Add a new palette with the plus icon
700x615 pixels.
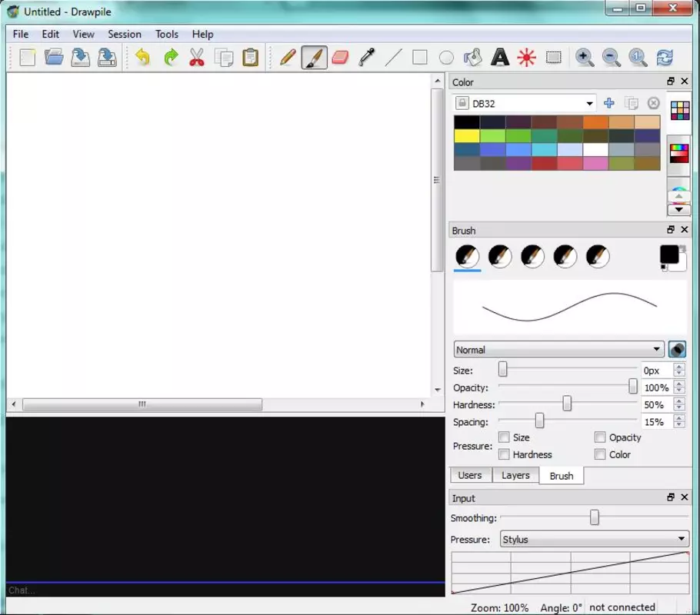[609, 103]
